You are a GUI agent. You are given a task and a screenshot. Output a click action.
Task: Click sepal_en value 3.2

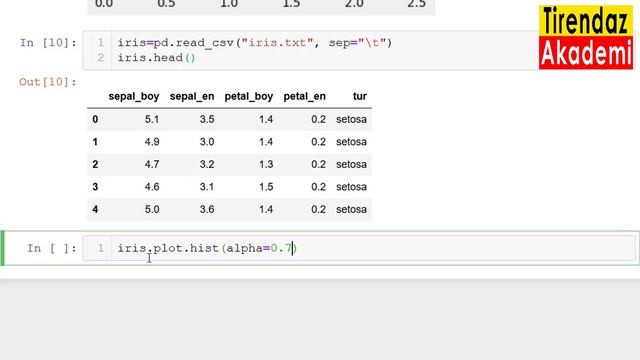(207, 164)
